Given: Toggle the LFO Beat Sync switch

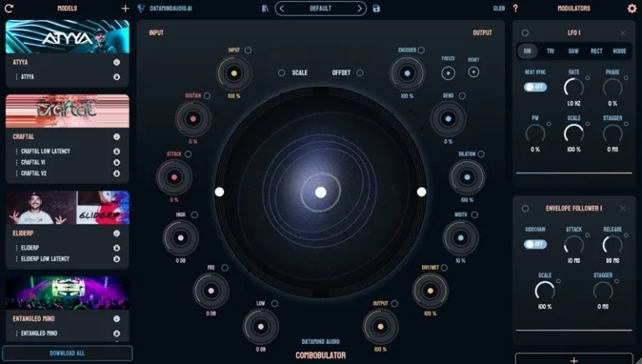Looking at the screenshot, I should point(530,87).
